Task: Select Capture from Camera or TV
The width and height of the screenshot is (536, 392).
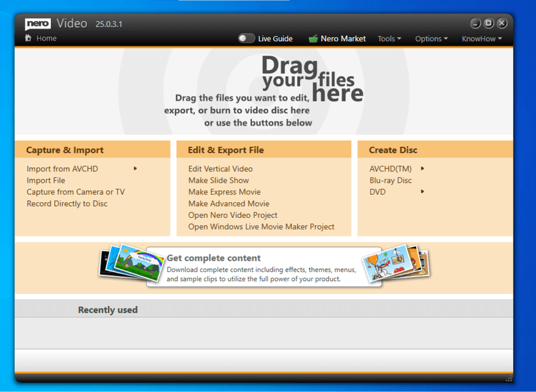Action: (76, 192)
